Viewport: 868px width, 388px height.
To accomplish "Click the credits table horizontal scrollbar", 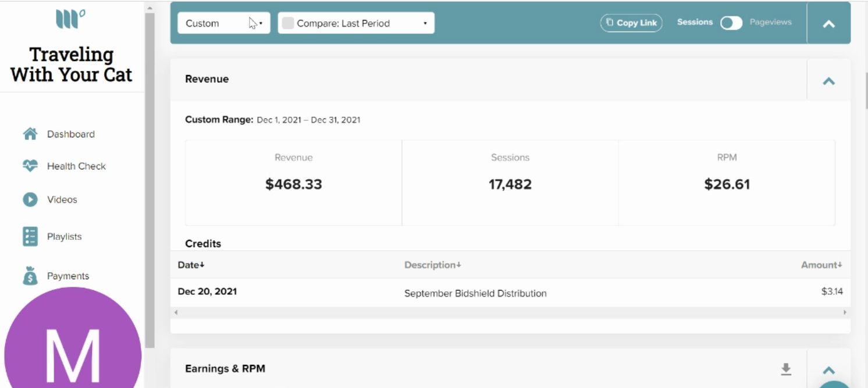I will point(510,312).
